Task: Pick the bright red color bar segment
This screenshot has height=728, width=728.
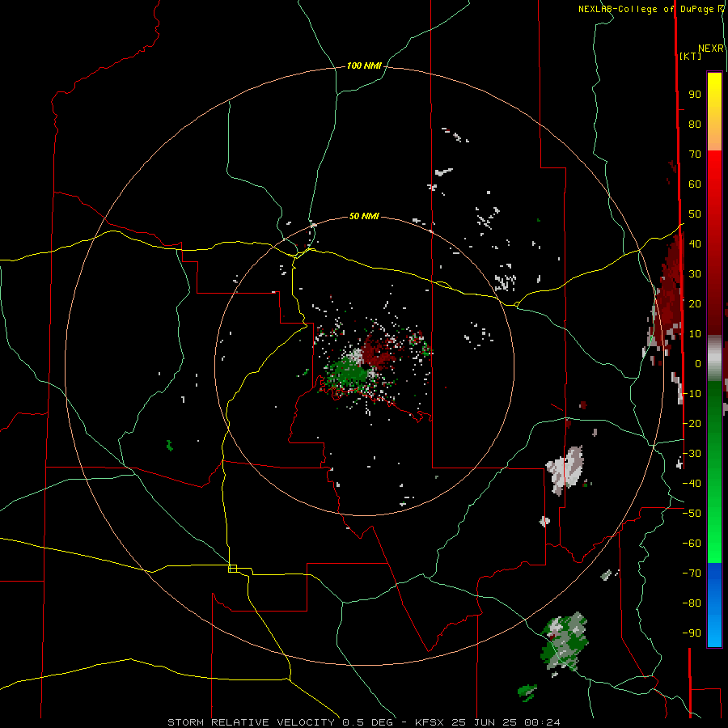Action: (714, 170)
